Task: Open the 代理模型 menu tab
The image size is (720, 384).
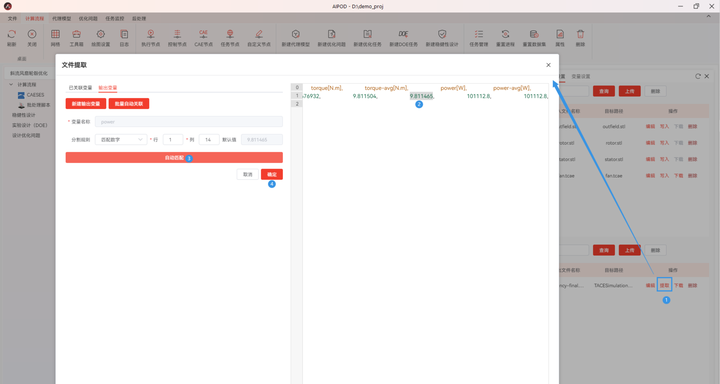Action: pyautogui.click(x=62, y=19)
